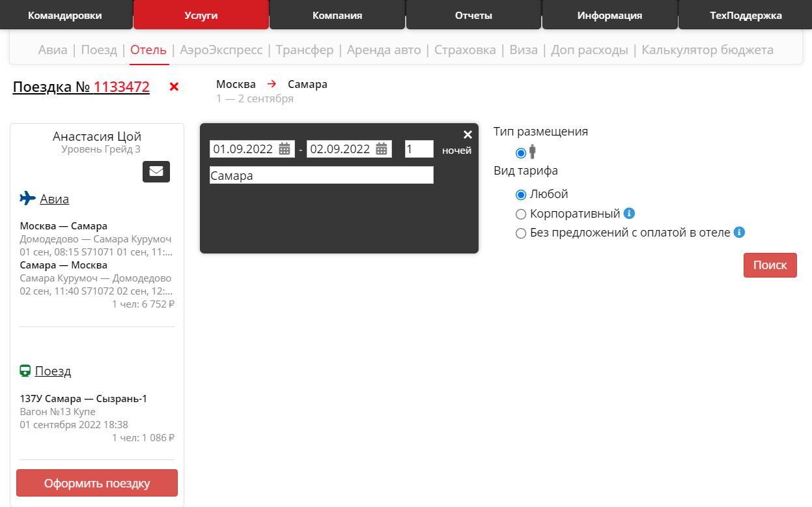This screenshot has height=507, width=812.
Task: Switch to the Доп расходы tab
Action: 589,50
